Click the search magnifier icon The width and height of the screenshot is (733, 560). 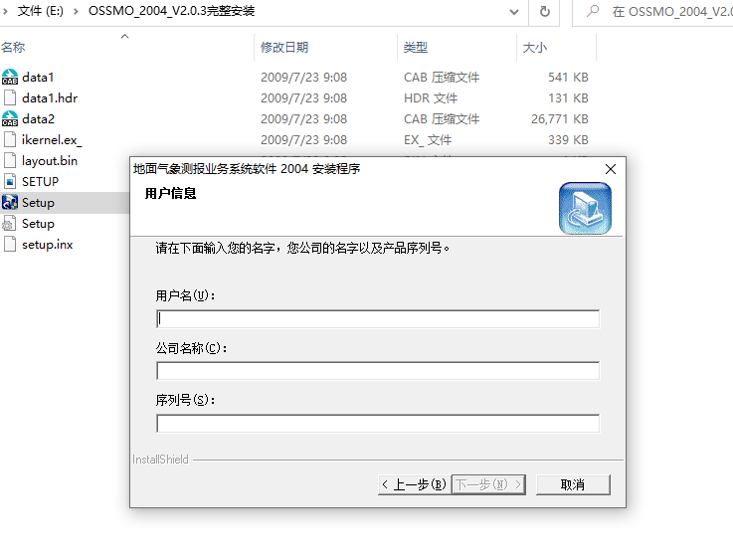593,12
